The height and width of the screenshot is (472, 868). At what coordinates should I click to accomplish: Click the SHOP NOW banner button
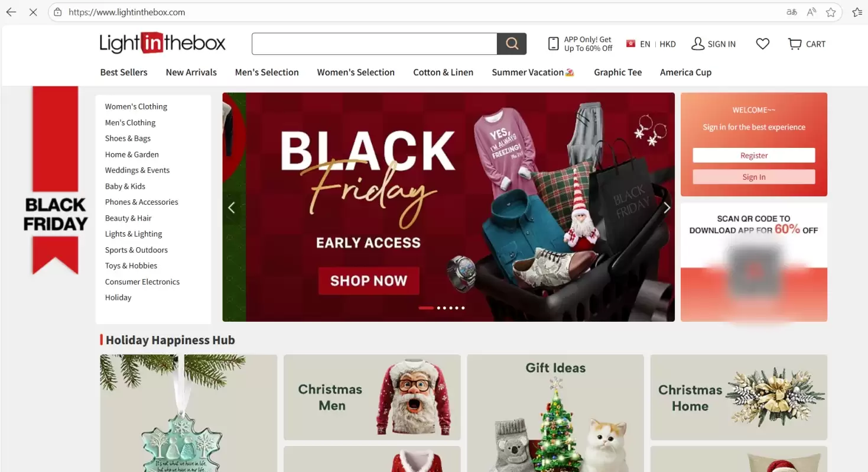pyautogui.click(x=369, y=280)
